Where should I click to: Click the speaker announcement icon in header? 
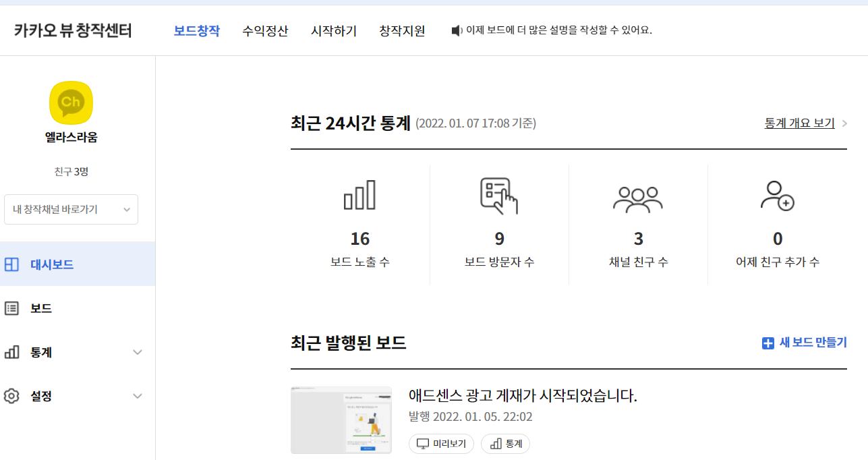[x=457, y=30]
